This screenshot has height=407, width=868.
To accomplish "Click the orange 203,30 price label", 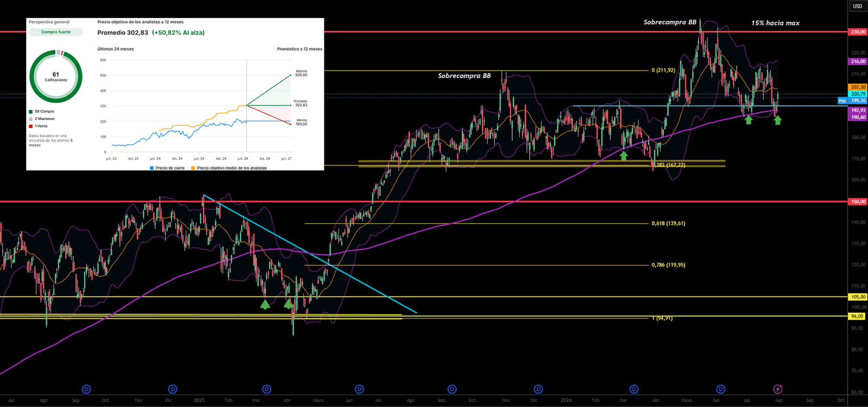I will tap(858, 87).
